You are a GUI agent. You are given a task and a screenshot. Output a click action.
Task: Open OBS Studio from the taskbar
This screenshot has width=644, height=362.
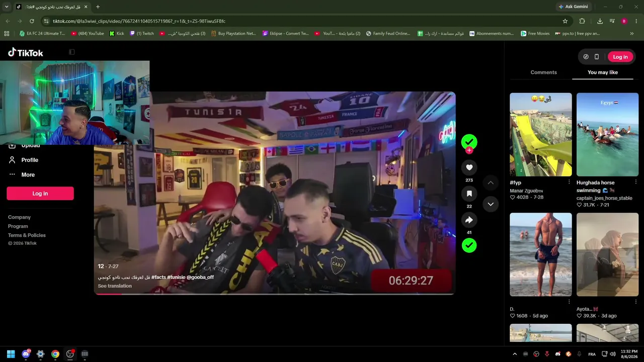point(70,354)
